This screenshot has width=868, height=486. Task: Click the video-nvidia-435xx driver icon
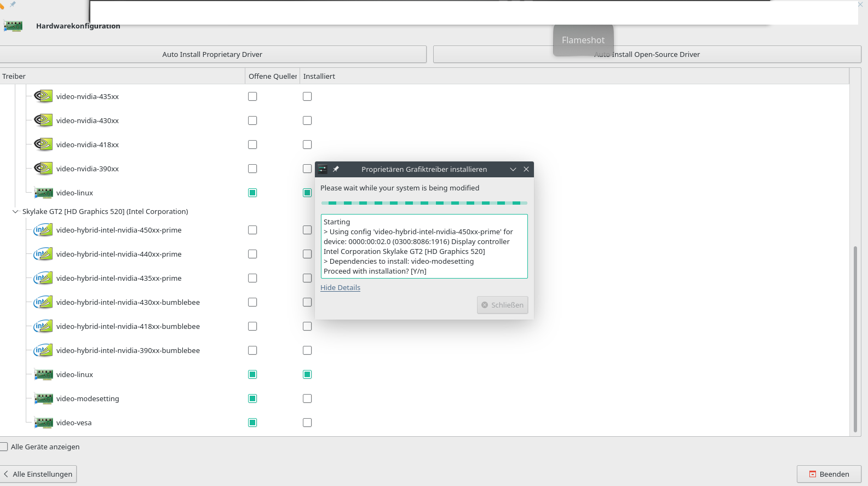coord(43,96)
